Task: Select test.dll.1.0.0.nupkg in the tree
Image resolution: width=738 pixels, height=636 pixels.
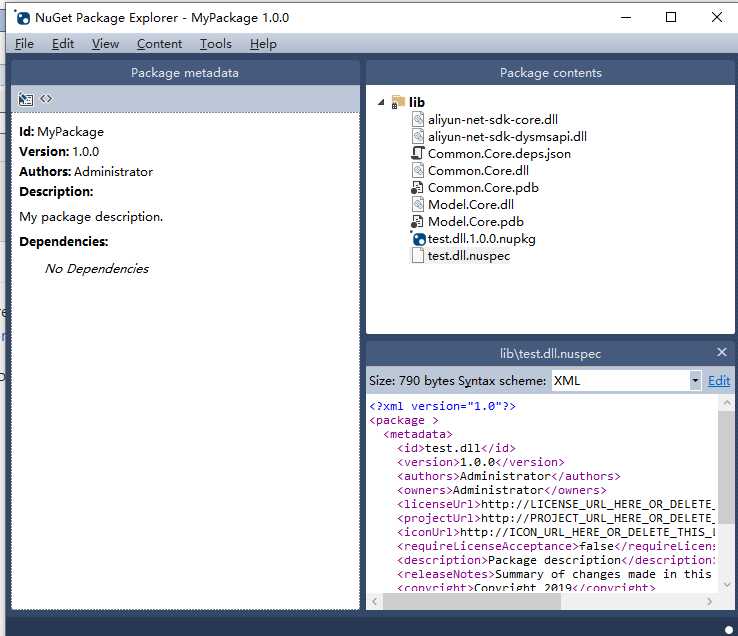Action: coord(481,239)
